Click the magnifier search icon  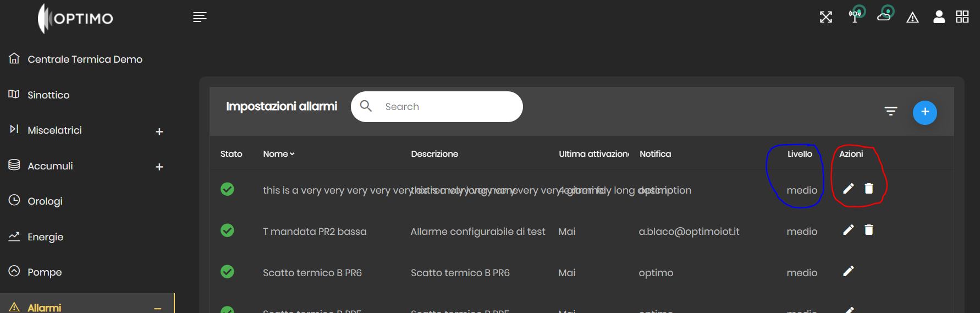pyautogui.click(x=366, y=106)
